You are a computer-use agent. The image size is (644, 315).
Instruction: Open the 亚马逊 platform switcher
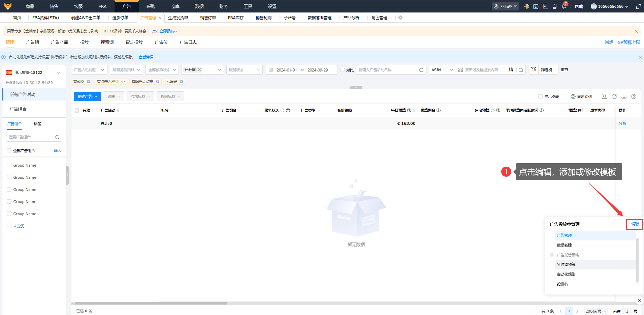505,6
